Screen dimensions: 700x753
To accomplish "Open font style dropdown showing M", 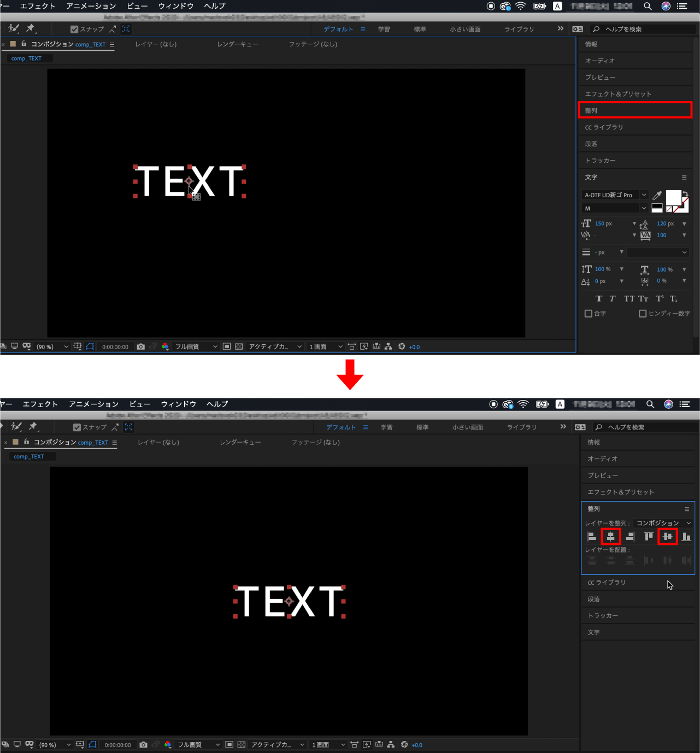I will (615, 208).
